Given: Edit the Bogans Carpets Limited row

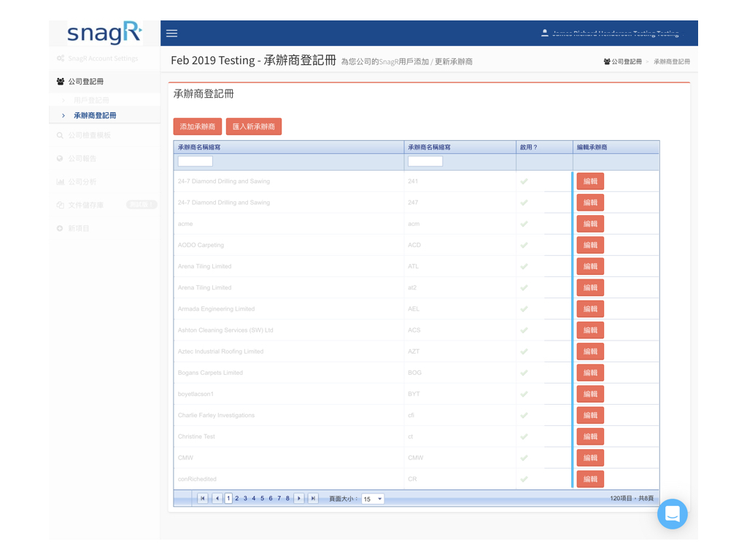Looking at the screenshot, I should tap(590, 373).
